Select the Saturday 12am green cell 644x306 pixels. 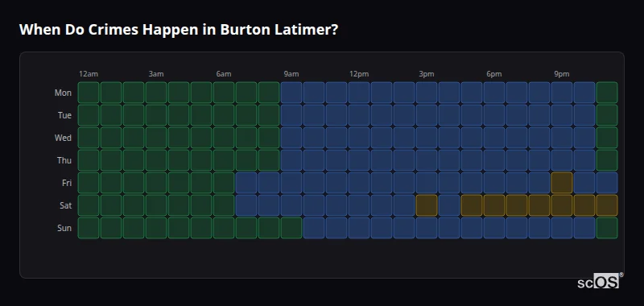(89, 205)
